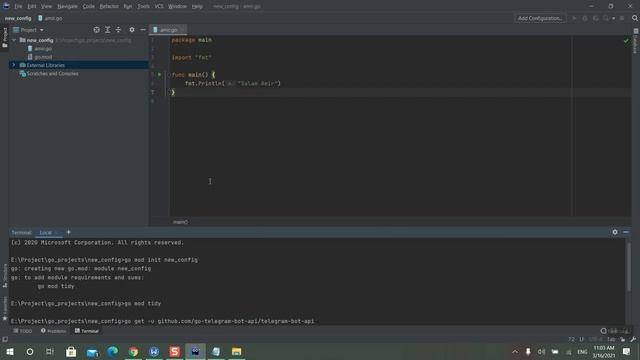Screen dimensions: 640x360
Task: Click Run with Coverage icon
Action: (596, 18)
